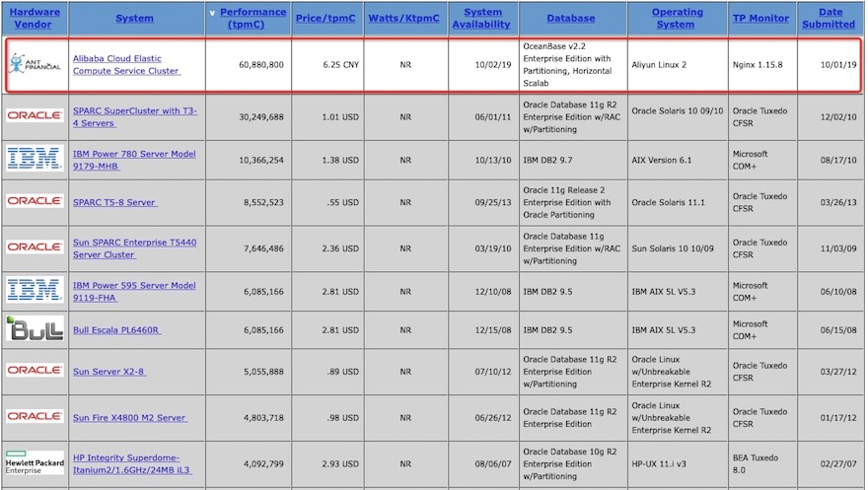Select the 5,055,888 performance value
The height and width of the screenshot is (490, 868).
click(263, 372)
